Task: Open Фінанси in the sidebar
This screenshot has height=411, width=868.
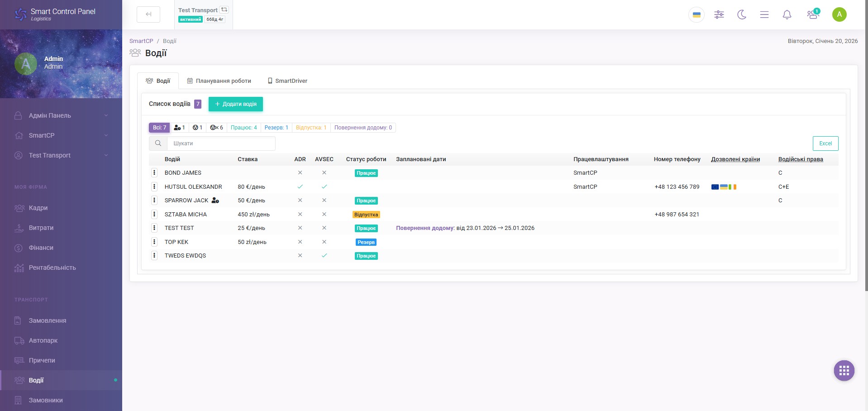Action: (x=61, y=248)
